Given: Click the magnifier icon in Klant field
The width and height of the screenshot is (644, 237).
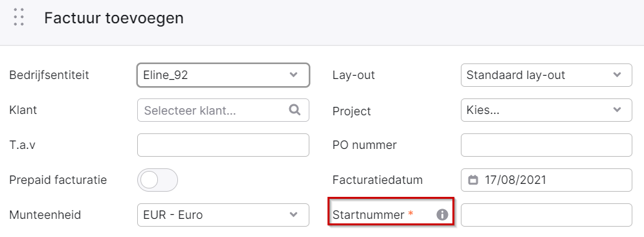Looking at the screenshot, I should 294,109.
